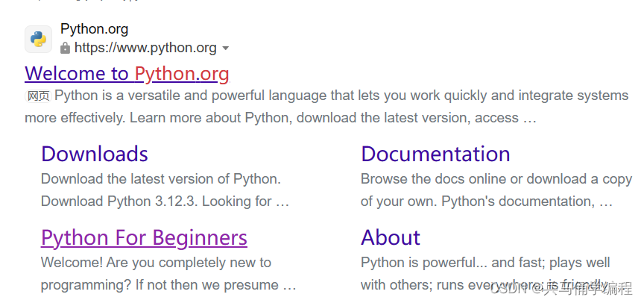Screen dimensions: 644x303
Task: Expand the dropdown arrow after python.org URL
Action: (225, 48)
